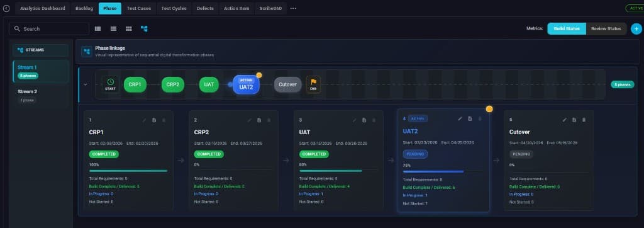Select Stream 2 in the sidebar
The height and width of the screenshot is (228, 644).
pos(41,96)
